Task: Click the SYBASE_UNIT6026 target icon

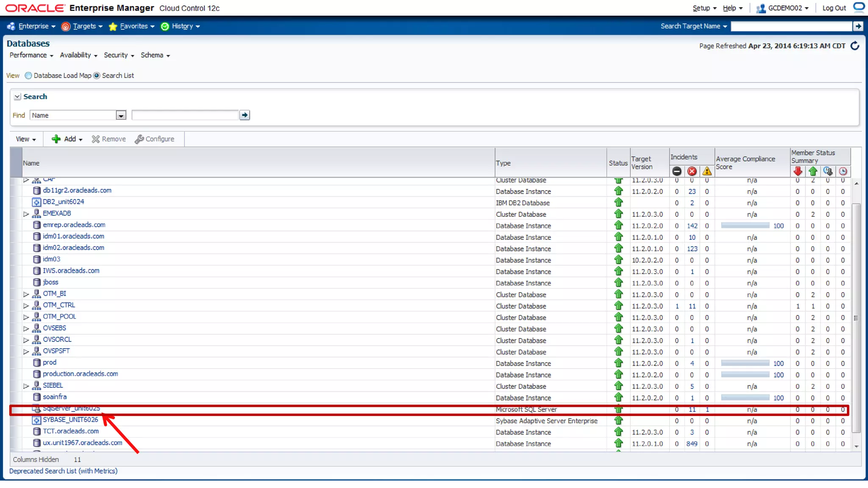Action: 37,420
